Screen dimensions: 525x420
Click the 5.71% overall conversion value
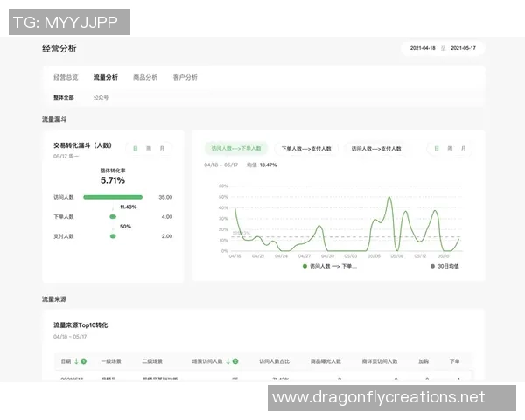(x=113, y=180)
